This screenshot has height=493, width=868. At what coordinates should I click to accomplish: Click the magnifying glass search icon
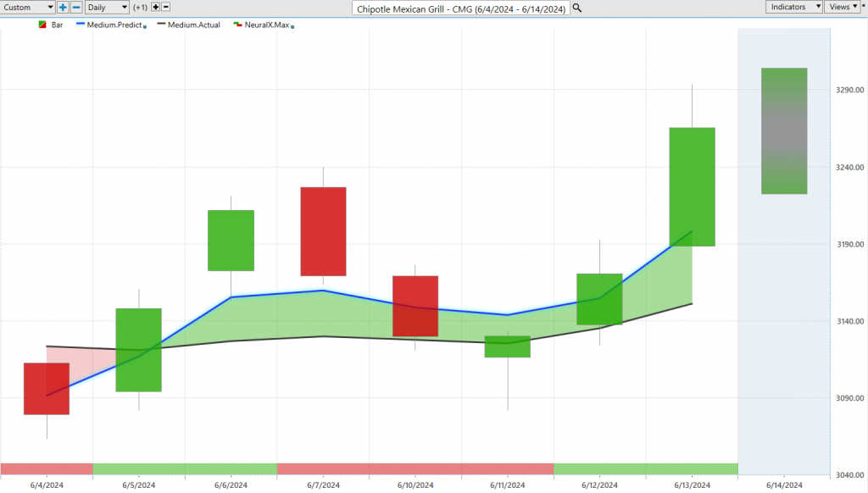tap(577, 8)
